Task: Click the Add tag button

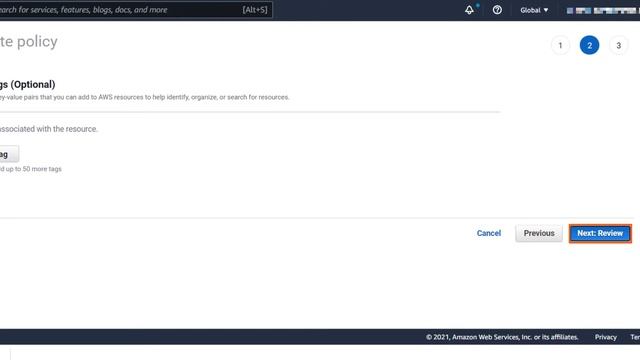Action: coord(8,154)
